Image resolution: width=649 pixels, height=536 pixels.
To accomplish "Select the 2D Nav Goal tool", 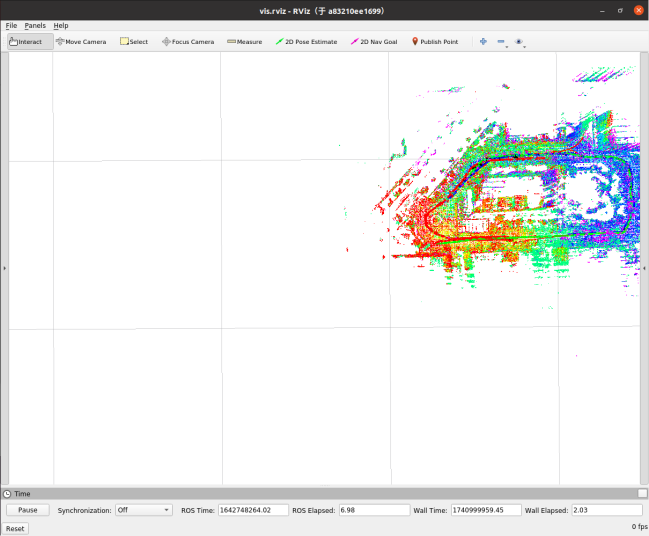I will (374, 42).
